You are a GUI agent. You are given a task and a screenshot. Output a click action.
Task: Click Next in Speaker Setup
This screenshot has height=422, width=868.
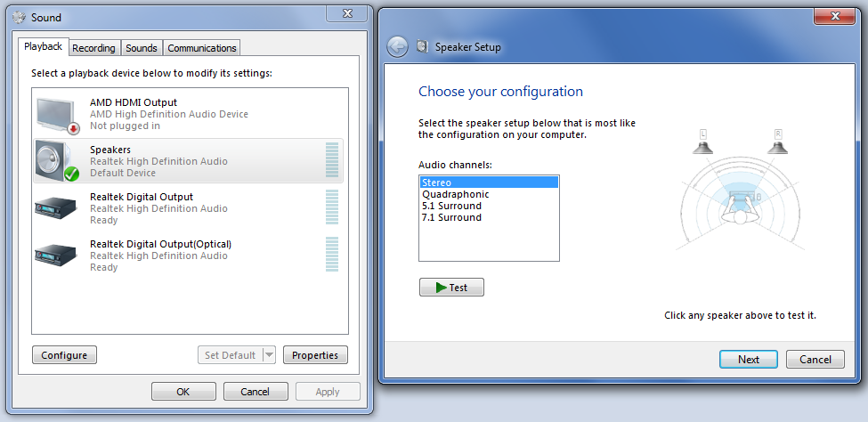tap(749, 360)
